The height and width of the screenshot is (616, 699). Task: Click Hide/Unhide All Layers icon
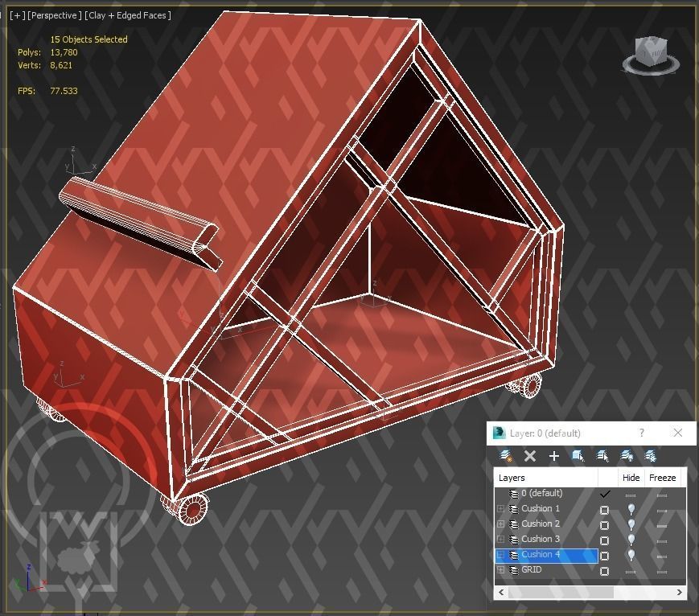coord(627,455)
